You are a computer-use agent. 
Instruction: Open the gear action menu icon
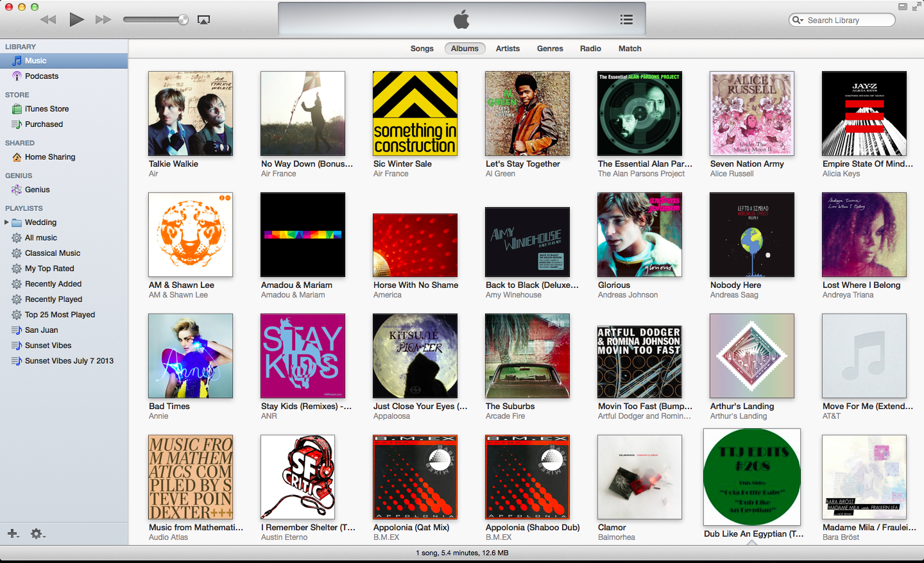(x=37, y=534)
